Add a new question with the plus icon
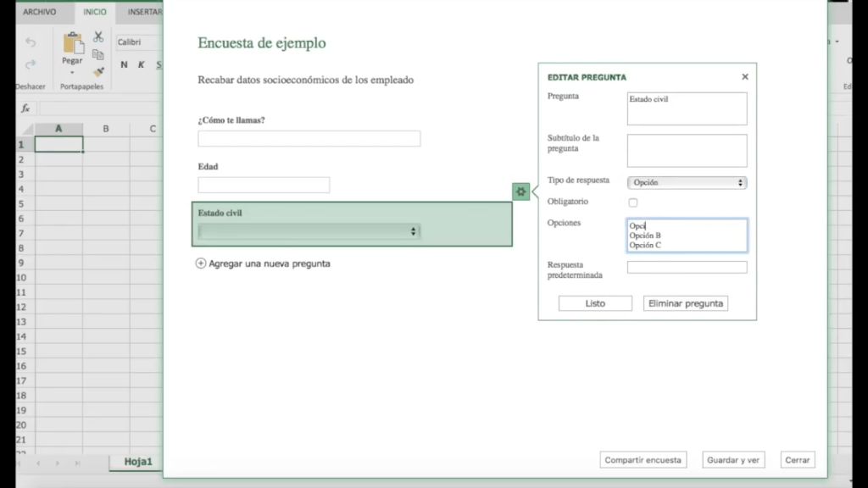 tap(201, 263)
